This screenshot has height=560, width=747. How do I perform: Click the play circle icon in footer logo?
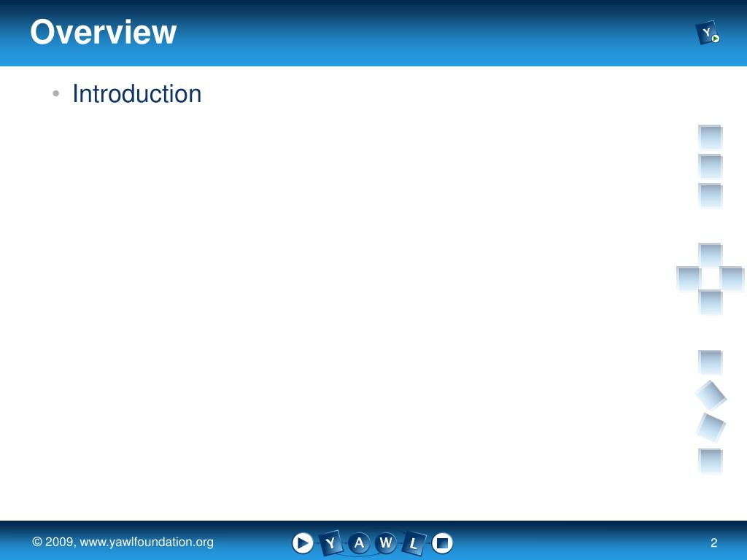303,542
